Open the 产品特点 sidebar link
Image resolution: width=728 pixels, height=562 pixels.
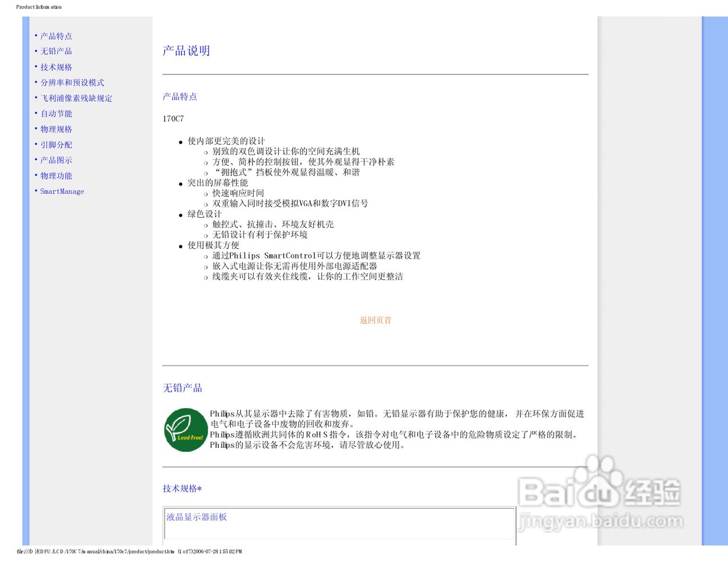point(56,36)
